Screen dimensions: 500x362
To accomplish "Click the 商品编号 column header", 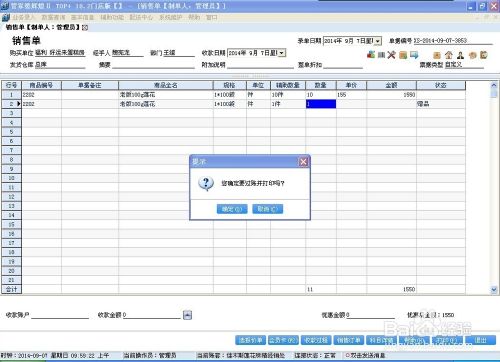I will pos(41,85).
